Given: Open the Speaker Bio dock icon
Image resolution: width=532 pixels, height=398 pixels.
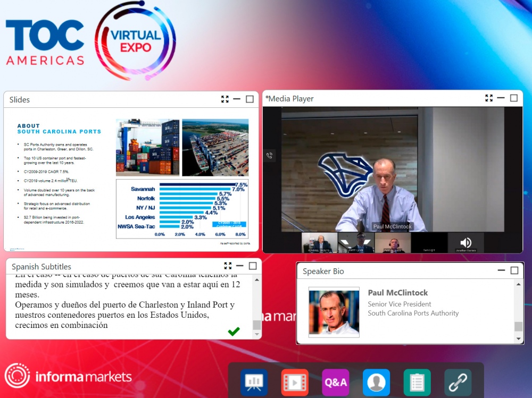Looking at the screenshot, I should (376, 383).
